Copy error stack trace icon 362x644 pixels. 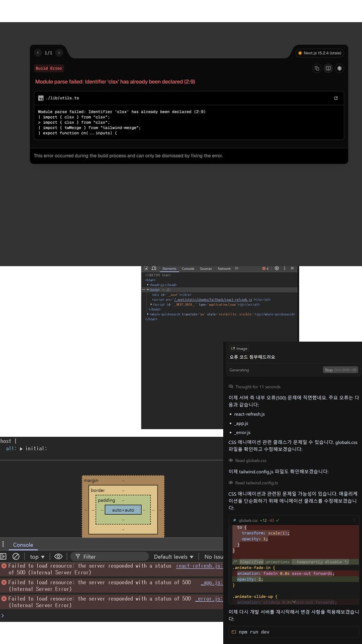pos(317,68)
